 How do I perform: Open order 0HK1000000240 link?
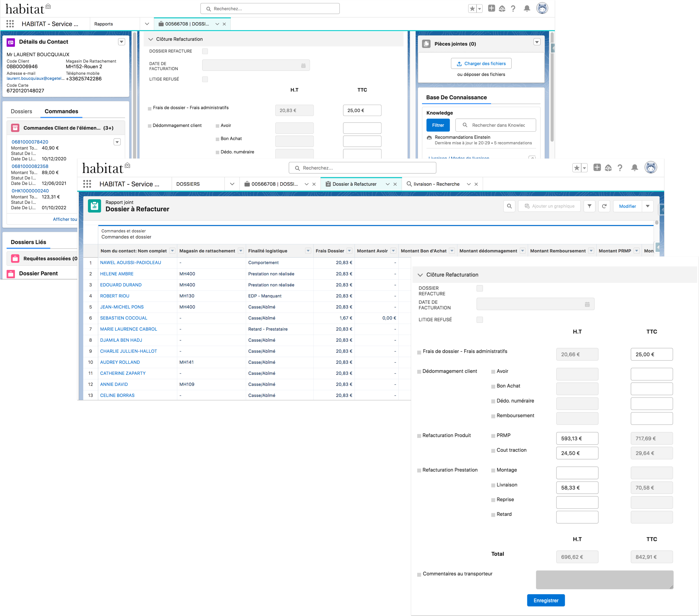pyautogui.click(x=30, y=191)
